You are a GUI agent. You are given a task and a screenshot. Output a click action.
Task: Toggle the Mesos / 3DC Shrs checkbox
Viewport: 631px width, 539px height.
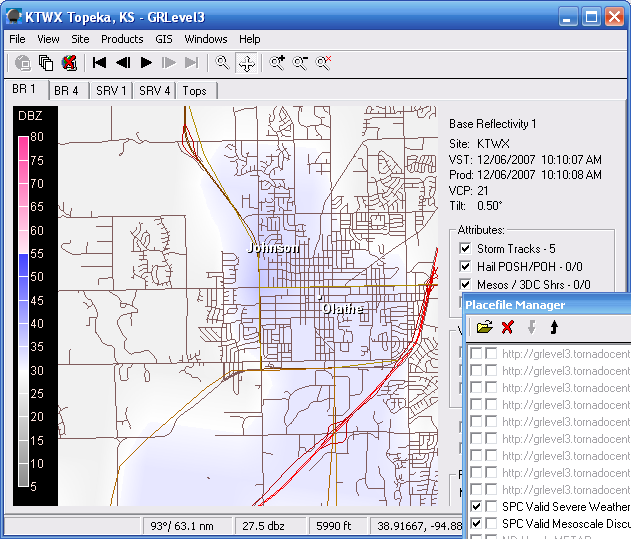tap(465, 285)
